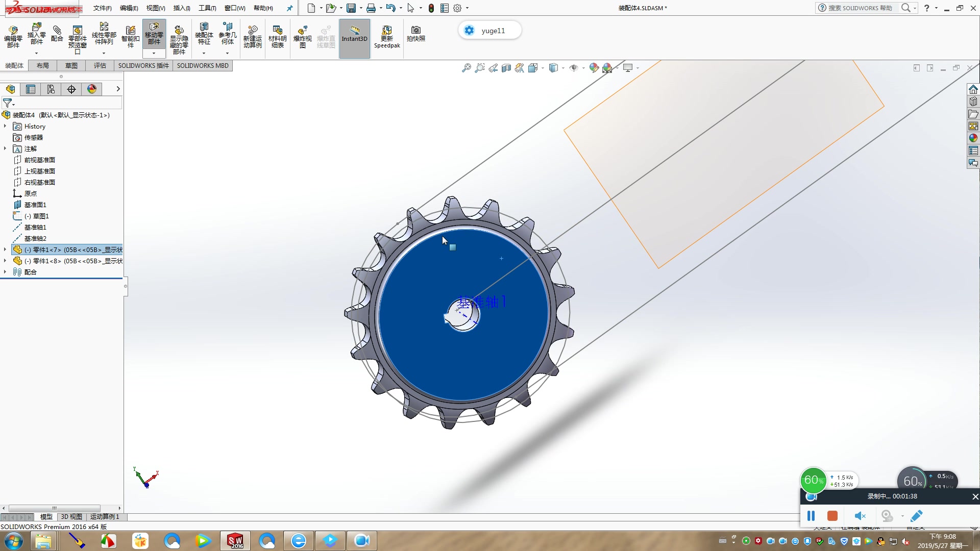
Task: Expand 零件1<7> component in tree
Action: pyautogui.click(x=6, y=249)
